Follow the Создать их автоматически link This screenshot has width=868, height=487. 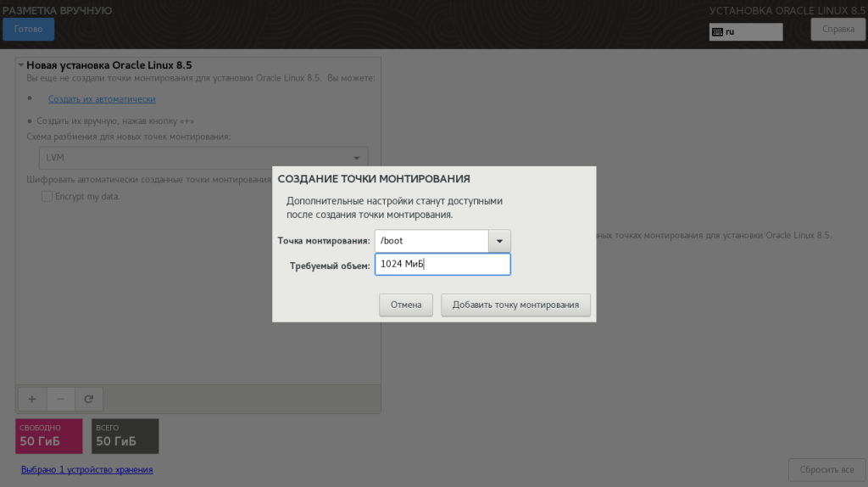[102, 98]
